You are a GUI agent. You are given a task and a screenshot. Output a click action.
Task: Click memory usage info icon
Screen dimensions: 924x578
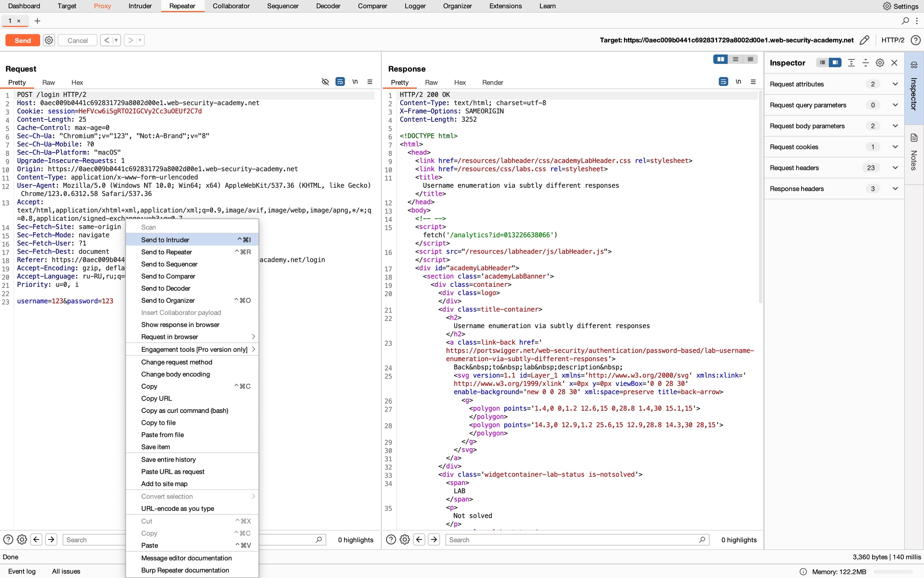point(803,571)
